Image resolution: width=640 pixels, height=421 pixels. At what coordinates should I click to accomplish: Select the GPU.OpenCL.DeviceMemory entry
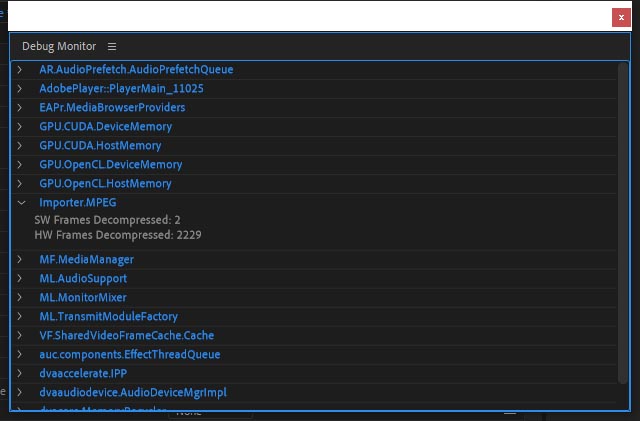point(111,165)
